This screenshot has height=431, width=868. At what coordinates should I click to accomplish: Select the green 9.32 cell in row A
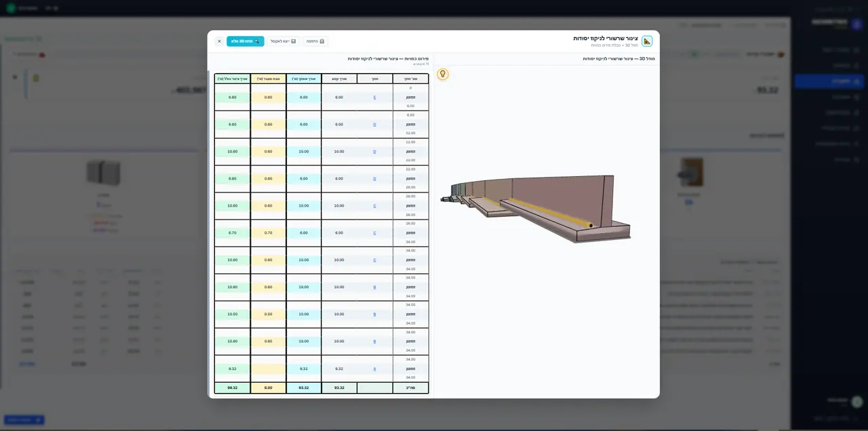coord(233,369)
